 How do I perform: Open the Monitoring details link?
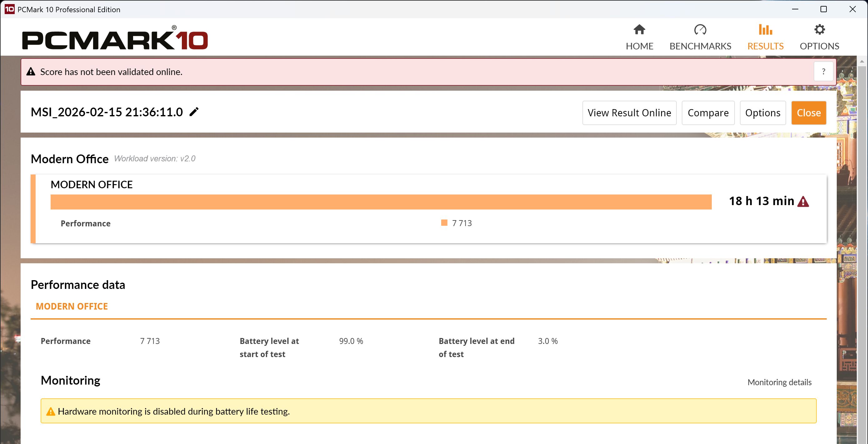(779, 382)
